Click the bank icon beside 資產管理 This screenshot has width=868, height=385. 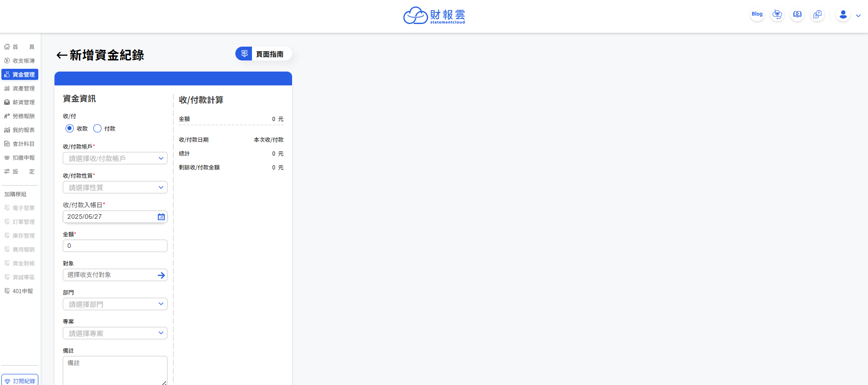click(7, 88)
